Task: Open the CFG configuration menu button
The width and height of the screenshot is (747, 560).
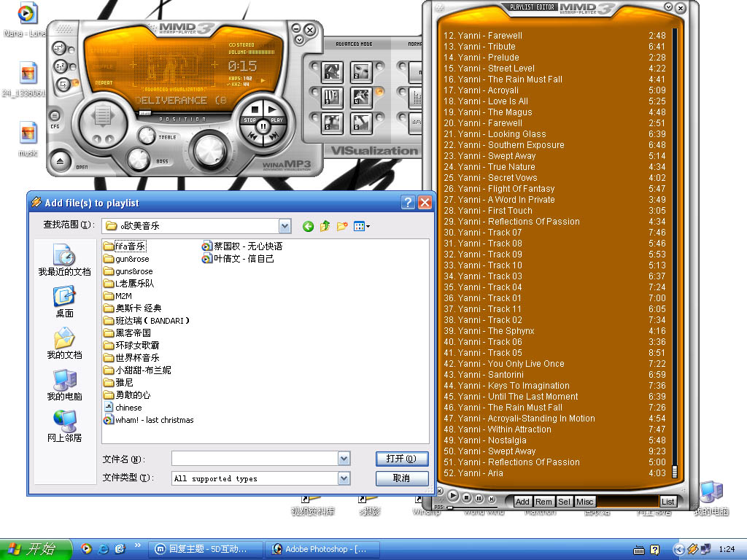Action: (55, 116)
